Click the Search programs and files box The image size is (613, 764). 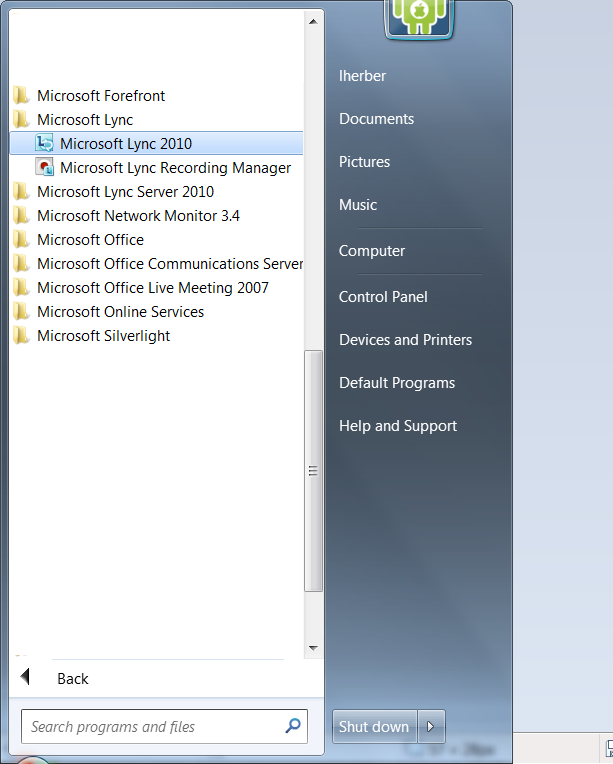click(x=164, y=726)
